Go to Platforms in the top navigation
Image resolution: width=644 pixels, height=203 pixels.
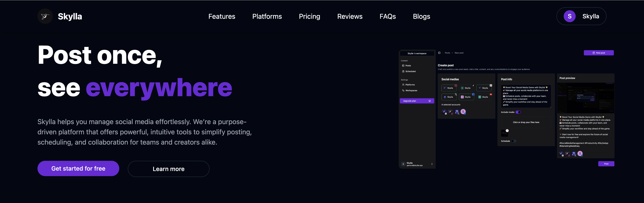[x=267, y=16]
